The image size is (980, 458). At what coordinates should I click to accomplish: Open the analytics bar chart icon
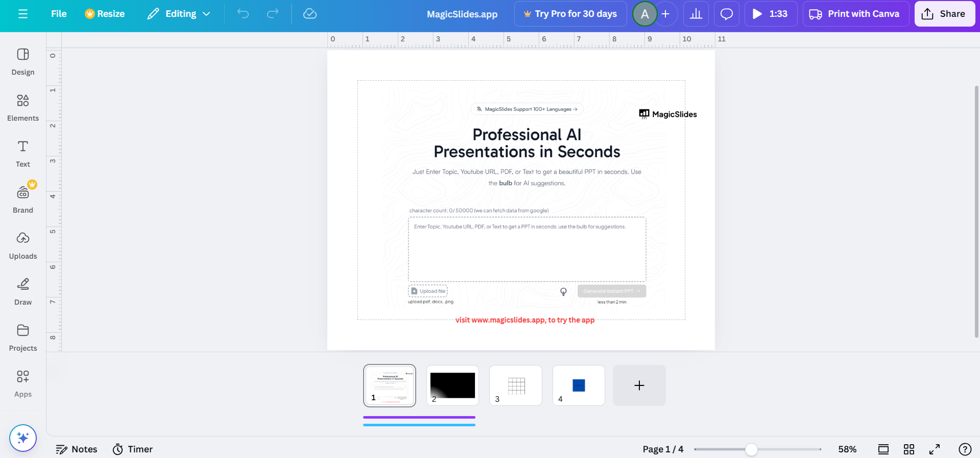coord(696,14)
